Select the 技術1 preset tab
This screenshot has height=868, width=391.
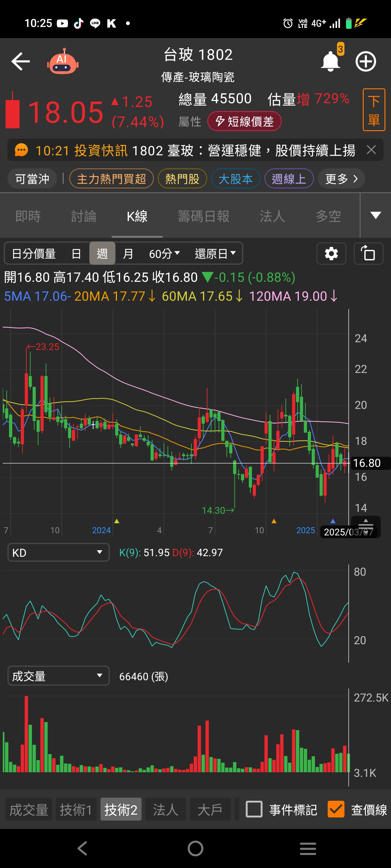coord(76,809)
